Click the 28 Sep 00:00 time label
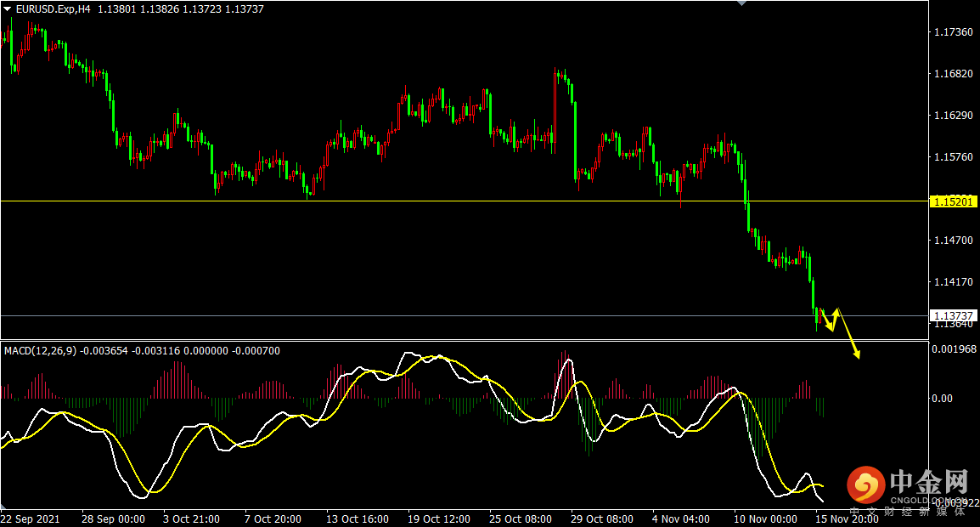The height and width of the screenshot is (527, 980). (113, 518)
